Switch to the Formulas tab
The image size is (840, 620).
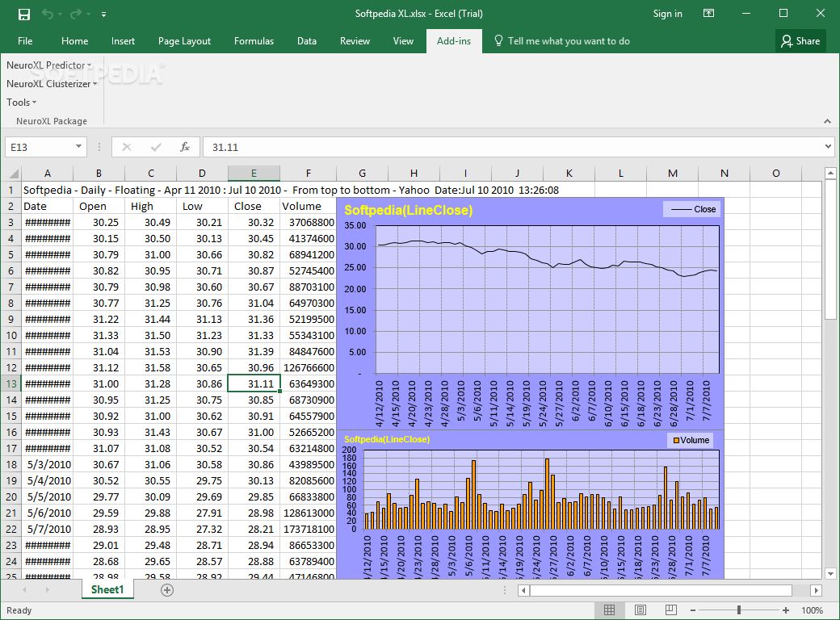point(254,40)
